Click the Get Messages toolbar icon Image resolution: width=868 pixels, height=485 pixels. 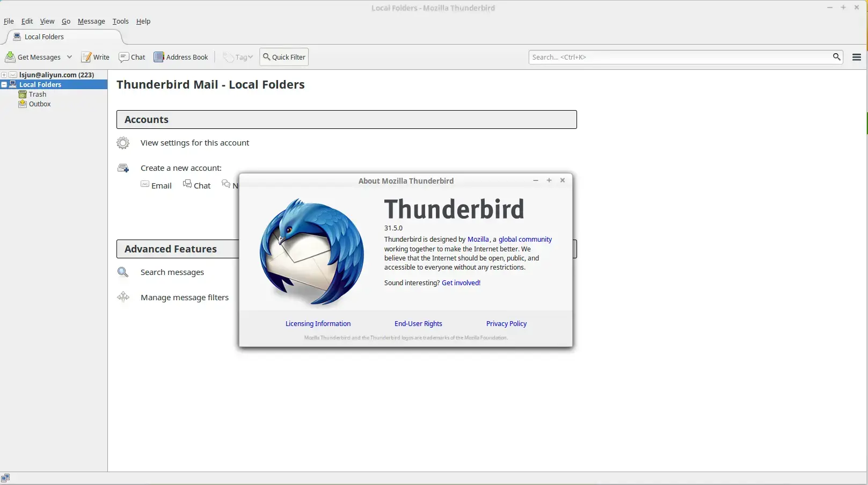click(10, 57)
